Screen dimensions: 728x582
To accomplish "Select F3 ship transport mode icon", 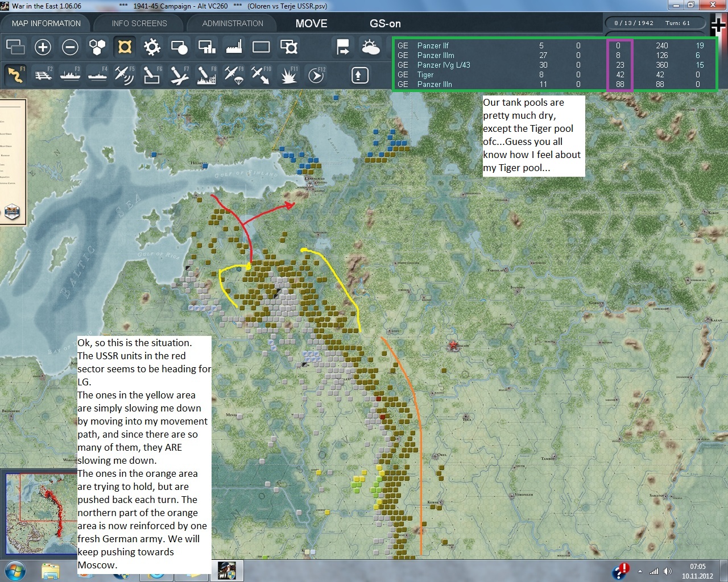I will point(70,74).
